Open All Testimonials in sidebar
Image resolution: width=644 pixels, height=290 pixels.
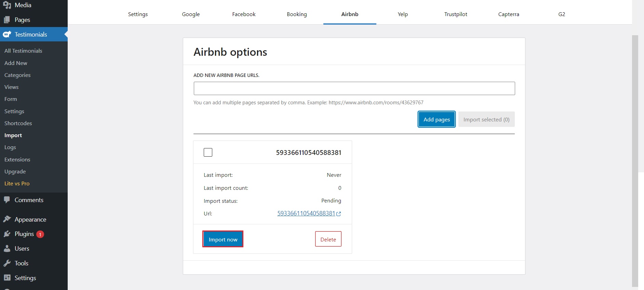(23, 51)
